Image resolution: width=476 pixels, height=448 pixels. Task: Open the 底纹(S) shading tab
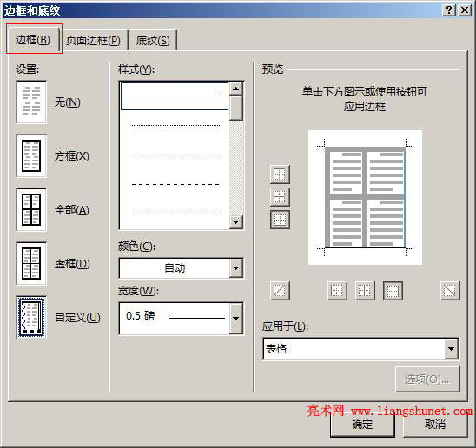(153, 40)
